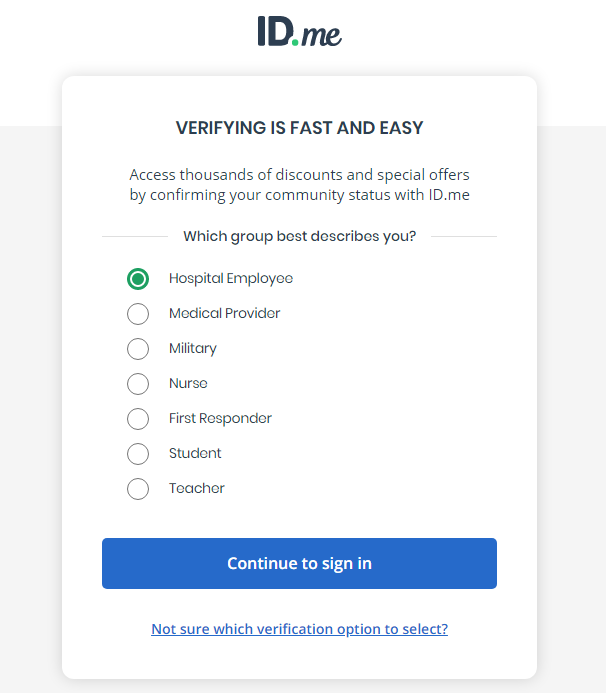
Task: Click the "Student" label text
Action: (x=195, y=454)
